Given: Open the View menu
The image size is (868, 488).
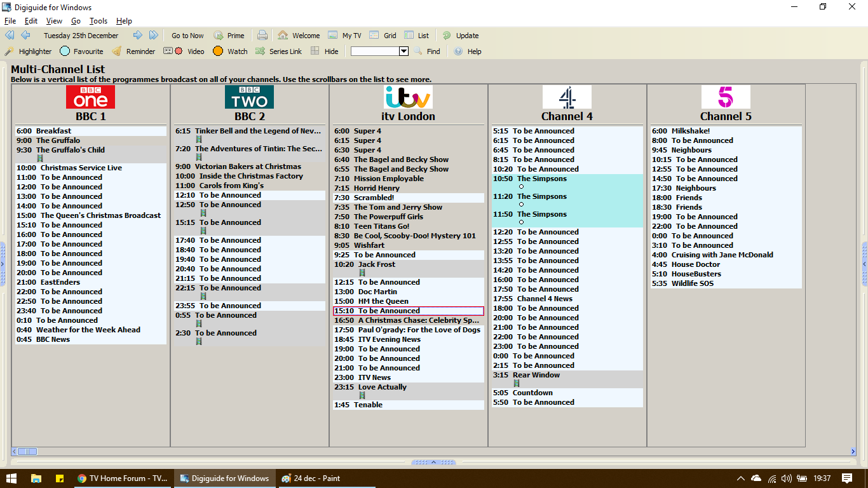Looking at the screenshot, I should pos(55,21).
